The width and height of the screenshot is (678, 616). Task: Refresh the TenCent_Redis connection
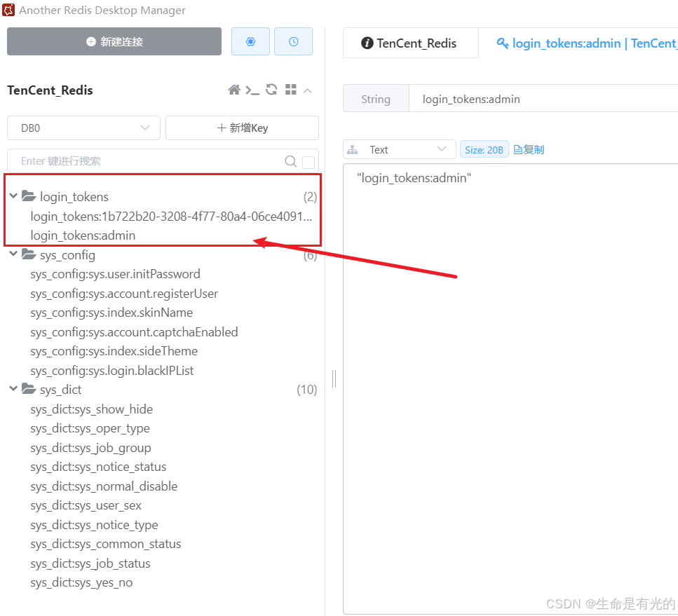click(271, 90)
